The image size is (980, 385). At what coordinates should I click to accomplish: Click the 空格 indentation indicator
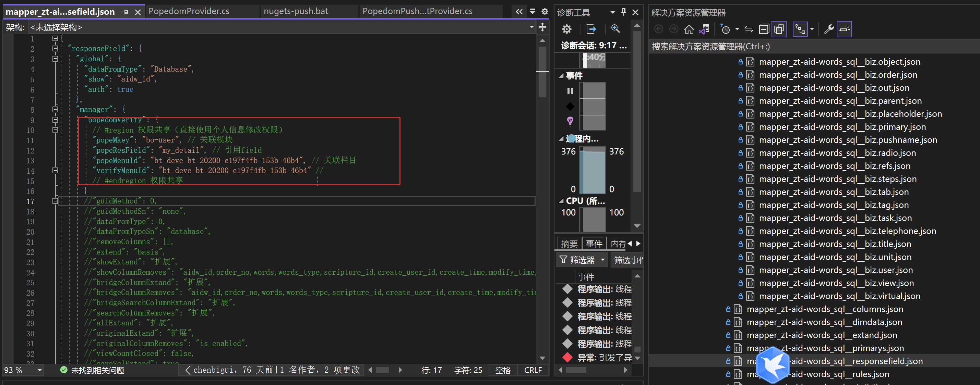point(503,370)
